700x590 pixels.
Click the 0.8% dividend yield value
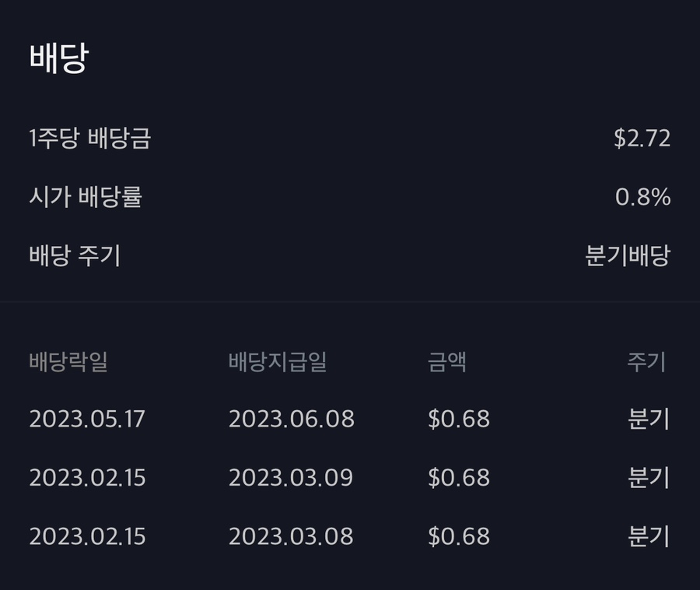(642, 197)
